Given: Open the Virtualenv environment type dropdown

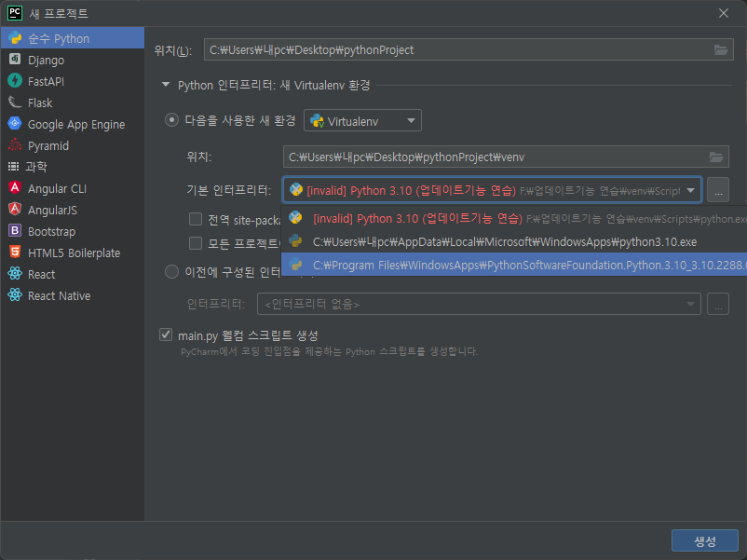Looking at the screenshot, I should click(x=362, y=121).
